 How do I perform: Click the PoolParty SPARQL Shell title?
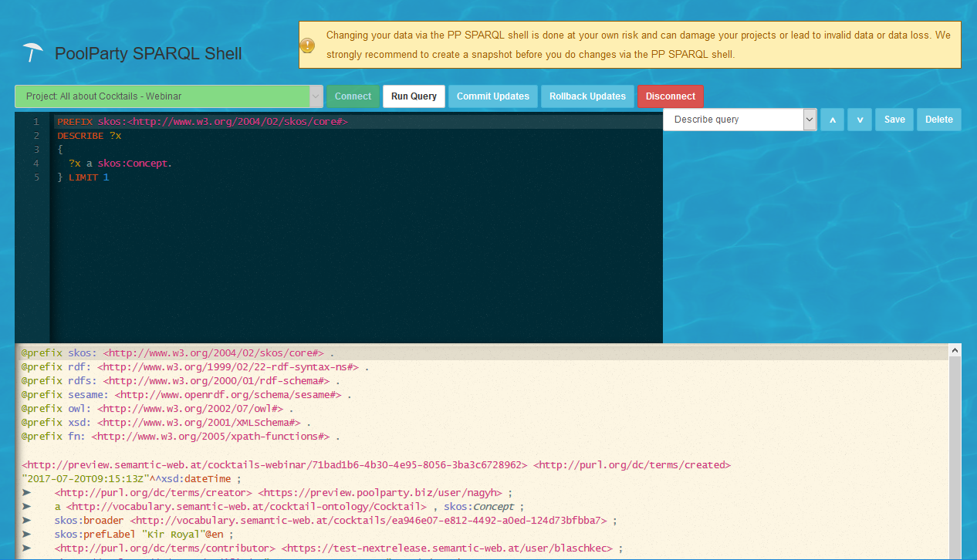click(x=148, y=53)
